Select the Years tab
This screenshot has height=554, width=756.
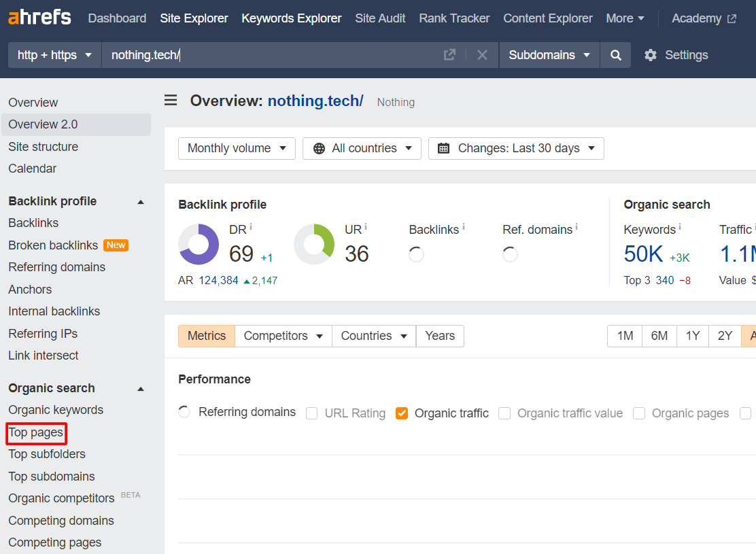tap(440, 336)
